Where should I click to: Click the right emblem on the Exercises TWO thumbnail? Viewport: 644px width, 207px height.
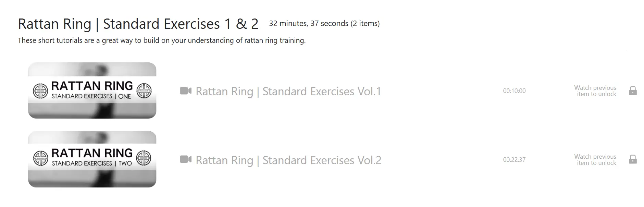144,158
